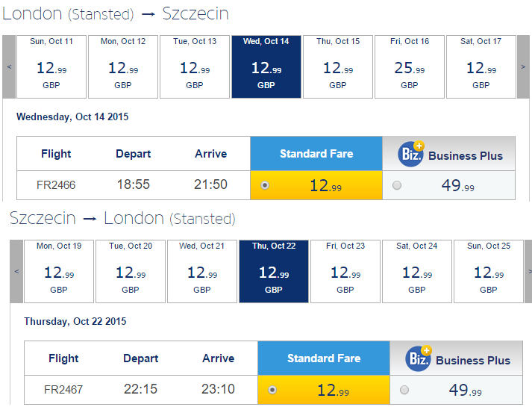Pick Fri, Oct 23 return fare

point(345,271)
